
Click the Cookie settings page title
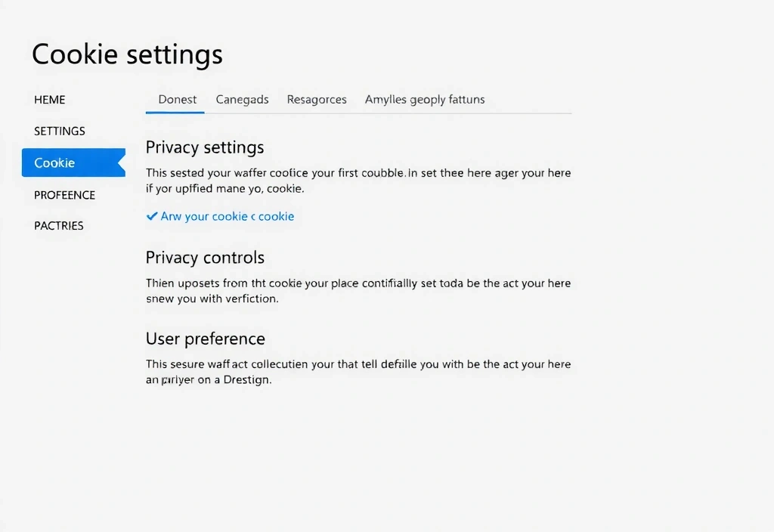pyautogui.click(x=127, y=54)
